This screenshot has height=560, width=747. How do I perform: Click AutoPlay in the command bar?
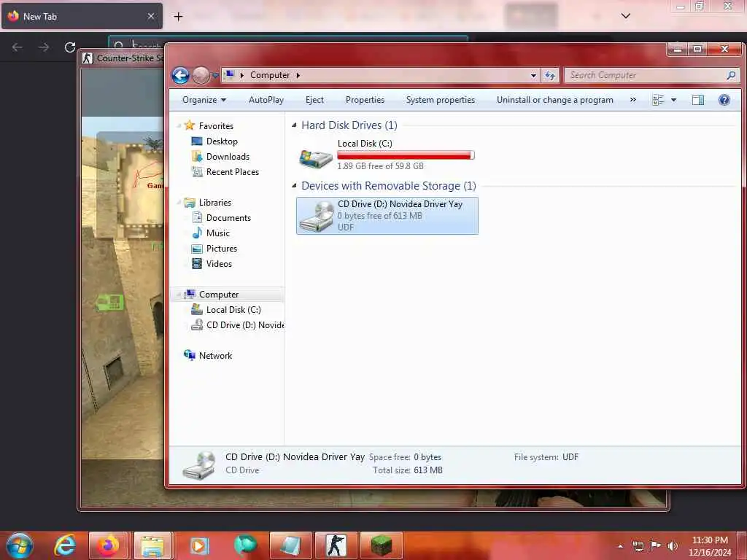[266, 100]
